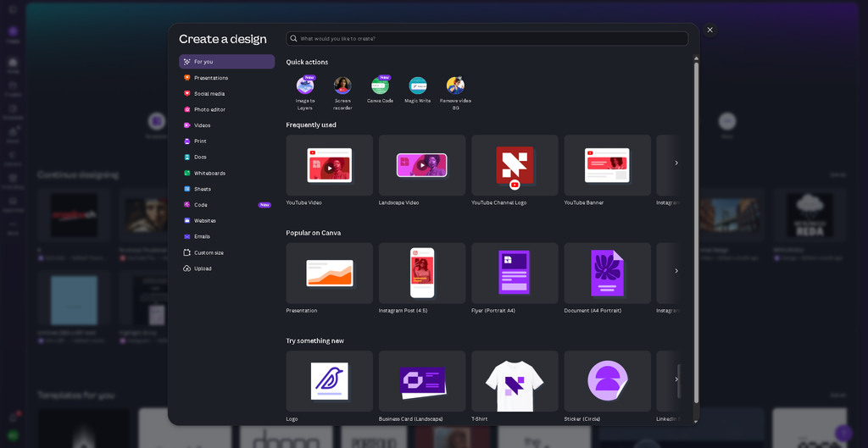Switch to Social media category
The width and height of the screenshot is (868, 448).
(x=226, y=93)
